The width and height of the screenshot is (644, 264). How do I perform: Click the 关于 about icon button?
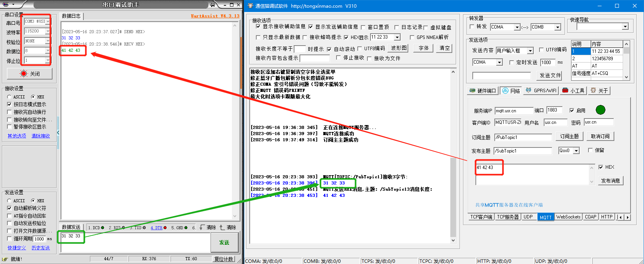point(599,91)
